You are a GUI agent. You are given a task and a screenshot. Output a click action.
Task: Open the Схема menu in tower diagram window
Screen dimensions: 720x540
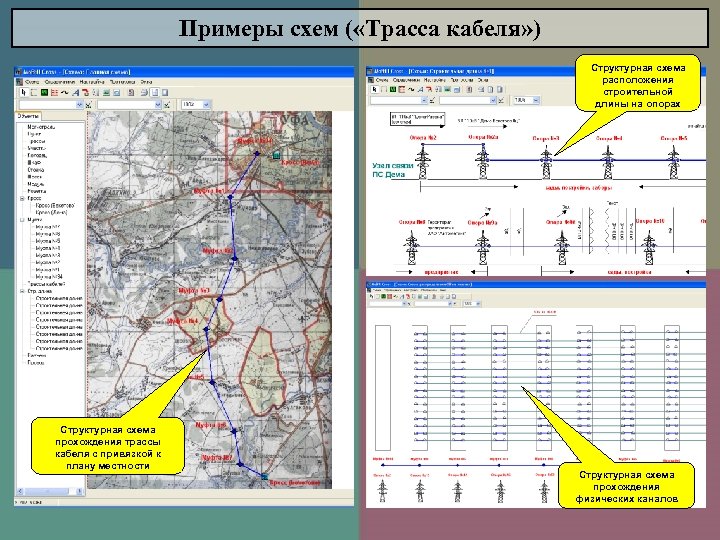coord(382,80)
